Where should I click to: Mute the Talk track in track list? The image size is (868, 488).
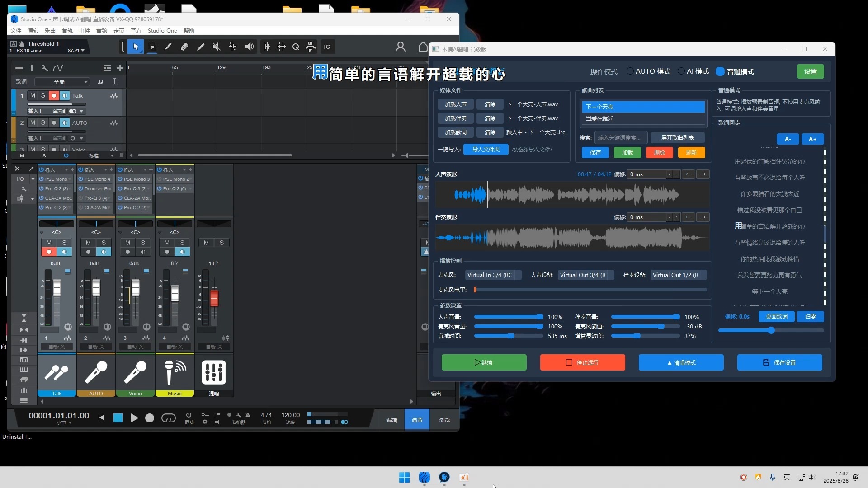pyautogui.click(x=33, y=95)
